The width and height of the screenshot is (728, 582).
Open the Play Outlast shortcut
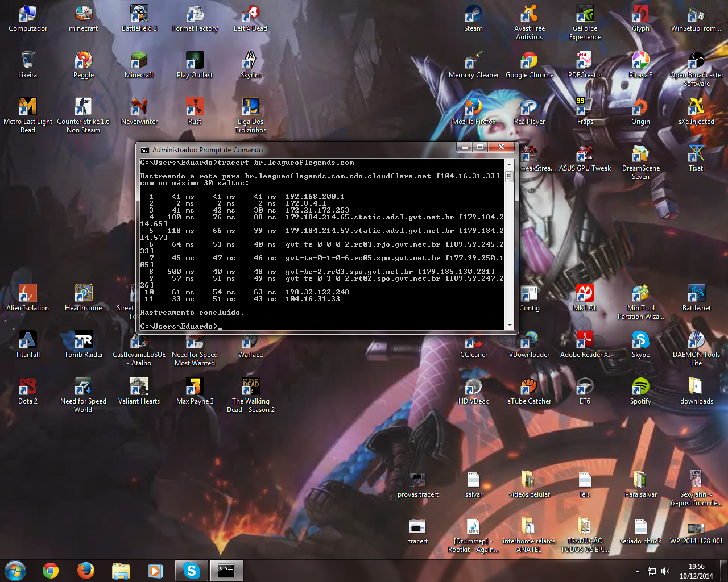[195, 65]
